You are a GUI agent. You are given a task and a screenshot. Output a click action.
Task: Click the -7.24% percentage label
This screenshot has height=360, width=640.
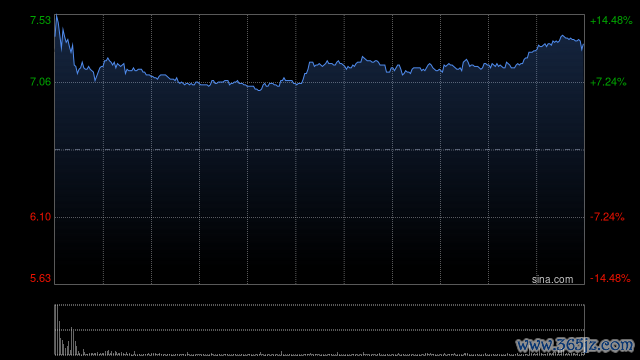point(607,217)
